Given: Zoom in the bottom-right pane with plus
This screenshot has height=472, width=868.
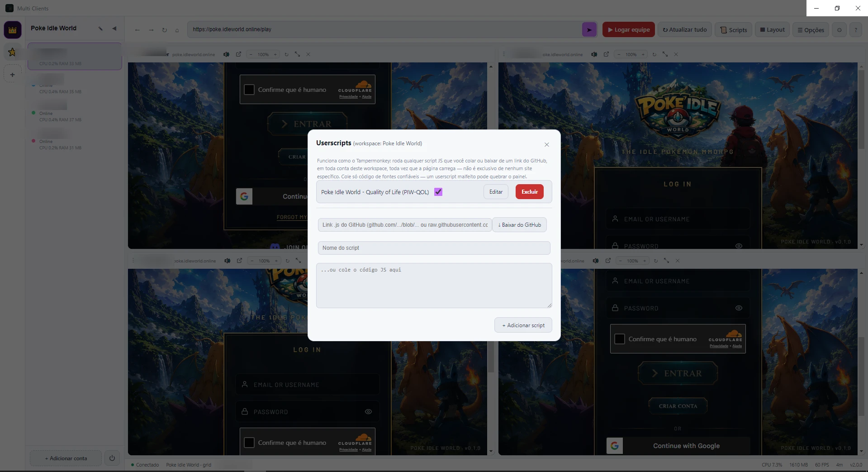Looking at the screenshot, I should pos(645,261).
